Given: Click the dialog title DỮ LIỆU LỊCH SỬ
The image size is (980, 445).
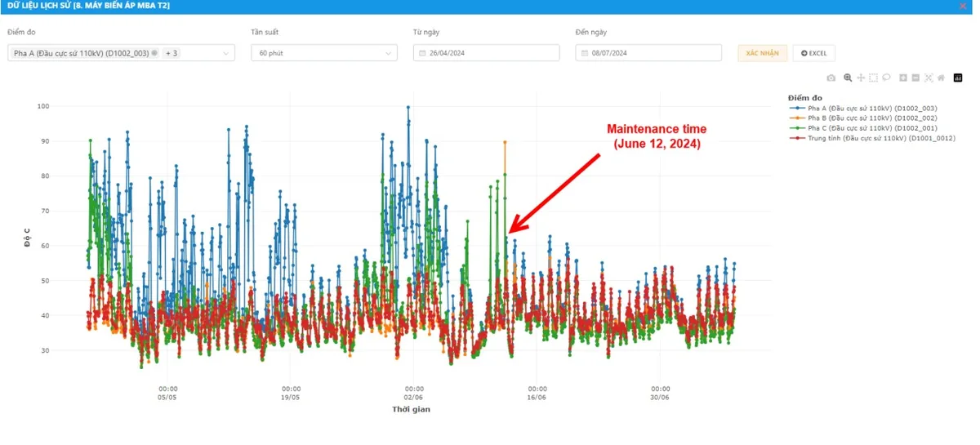Looking at the screenshot, I should tap(87, 6).
